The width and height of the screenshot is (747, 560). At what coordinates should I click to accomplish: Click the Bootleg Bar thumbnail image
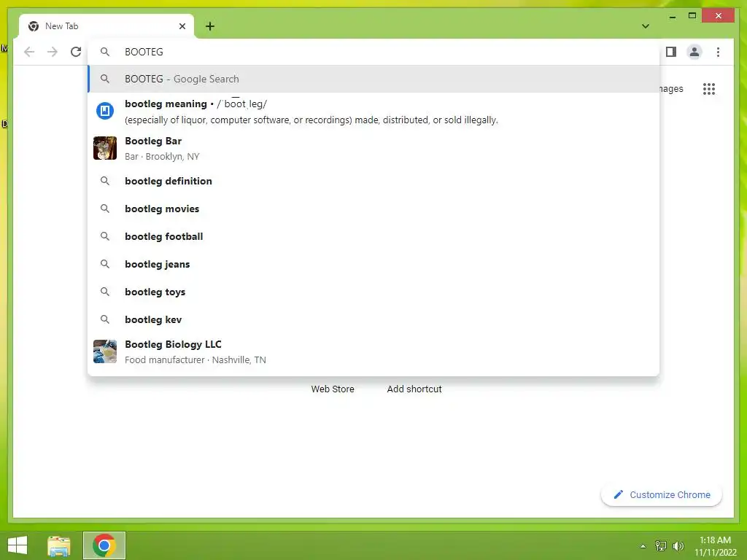[x=105, y=148]
